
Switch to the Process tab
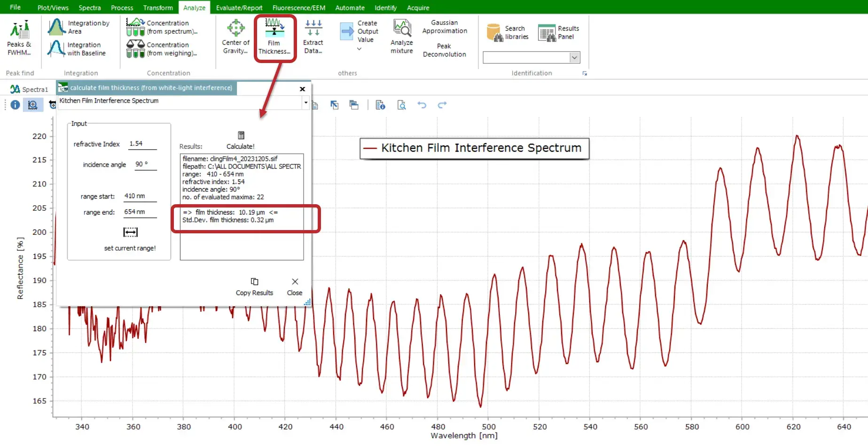click(122, 8)
